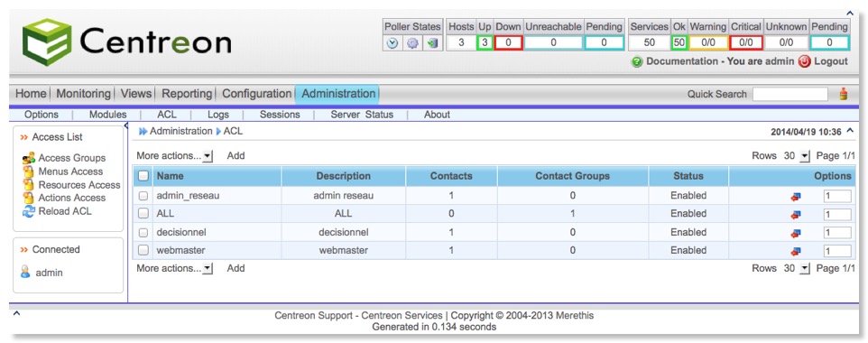Viewport: 868px width, 343px height.
Task: Click the red arrow icon for webmaster
Action: tap(796, 252)
